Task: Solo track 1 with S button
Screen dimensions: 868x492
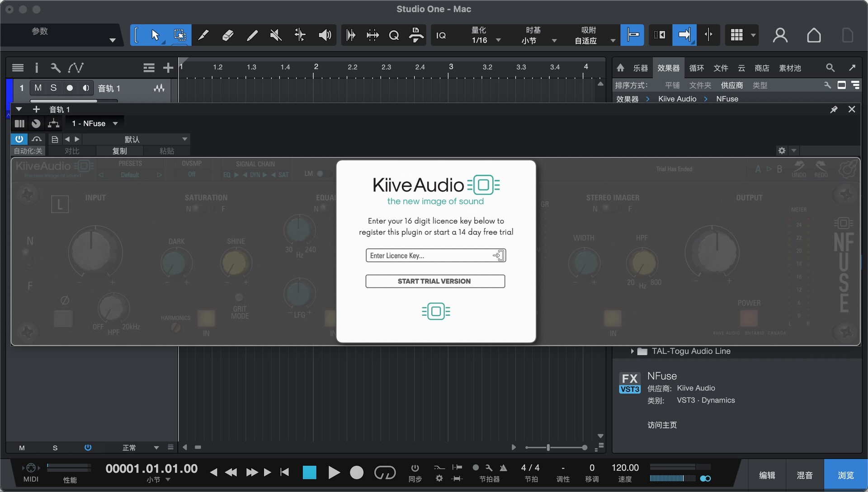Action: 53,88
